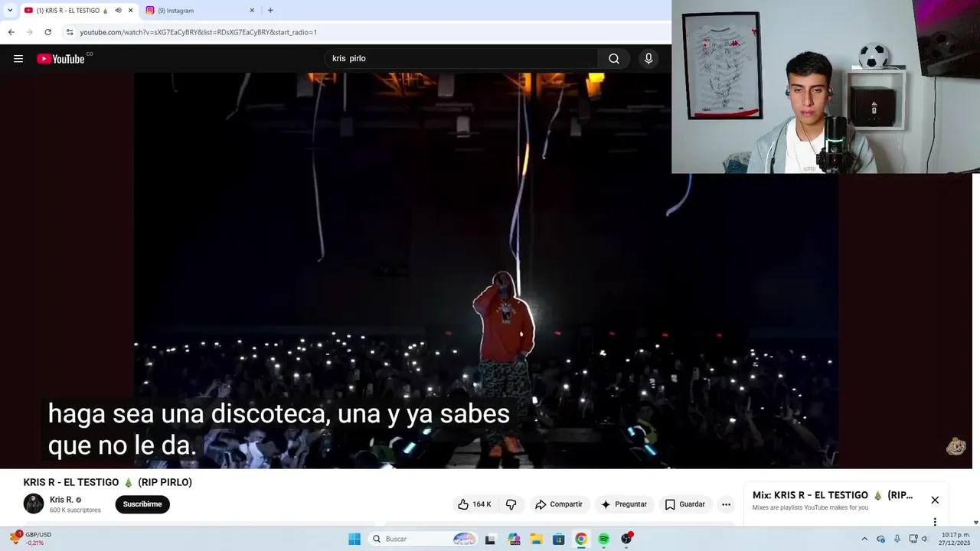Dislike the video using the thumbs-down button
Screen dimensions: 980x551
pyautogui.click(x=511, y=504)
